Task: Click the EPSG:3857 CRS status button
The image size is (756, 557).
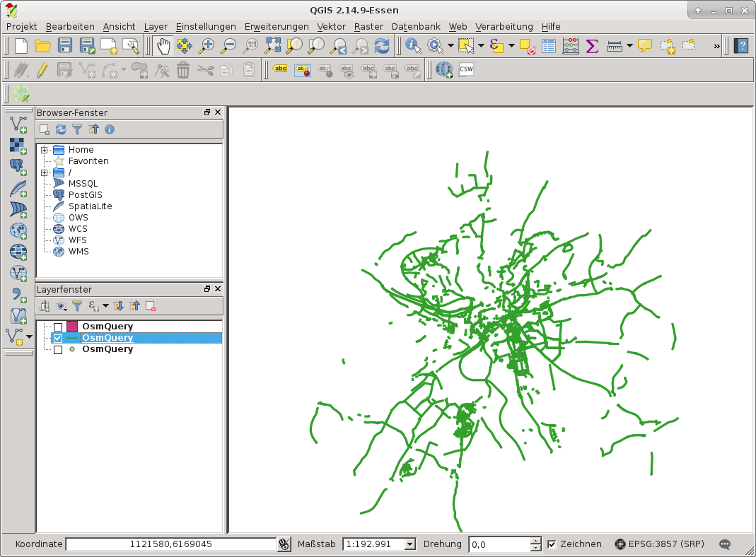Action: 658,544
